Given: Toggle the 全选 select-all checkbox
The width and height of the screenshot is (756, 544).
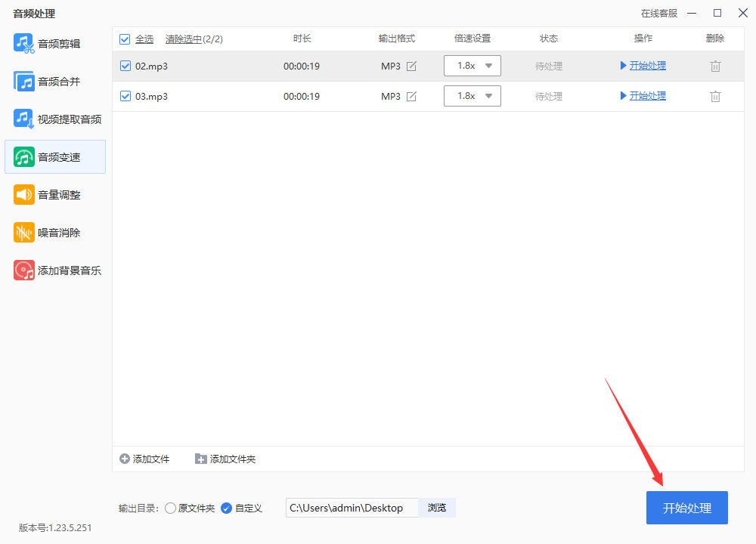Looking at the screenshot, I should pyautogui.click(x=125, y=39).
